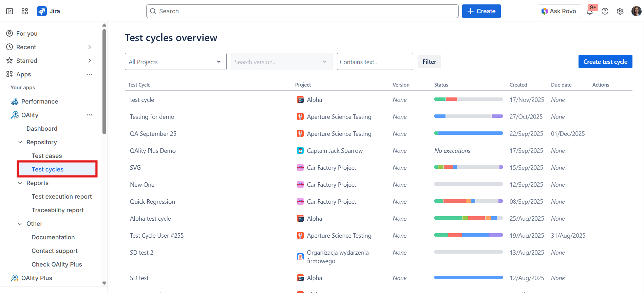644x293 pixels.
Task: Go to Test cases
Action: point(47,155)
